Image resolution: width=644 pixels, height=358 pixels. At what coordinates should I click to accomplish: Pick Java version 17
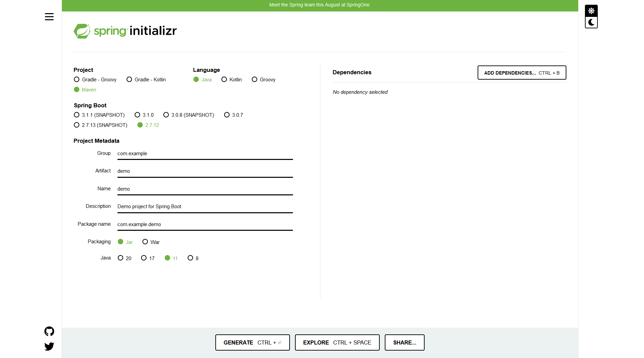pos(148,258)
